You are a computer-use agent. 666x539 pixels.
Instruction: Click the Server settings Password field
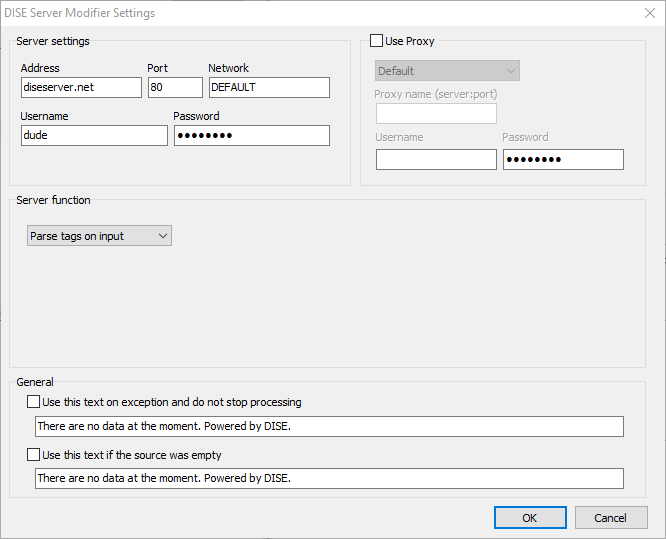[252, 135]
